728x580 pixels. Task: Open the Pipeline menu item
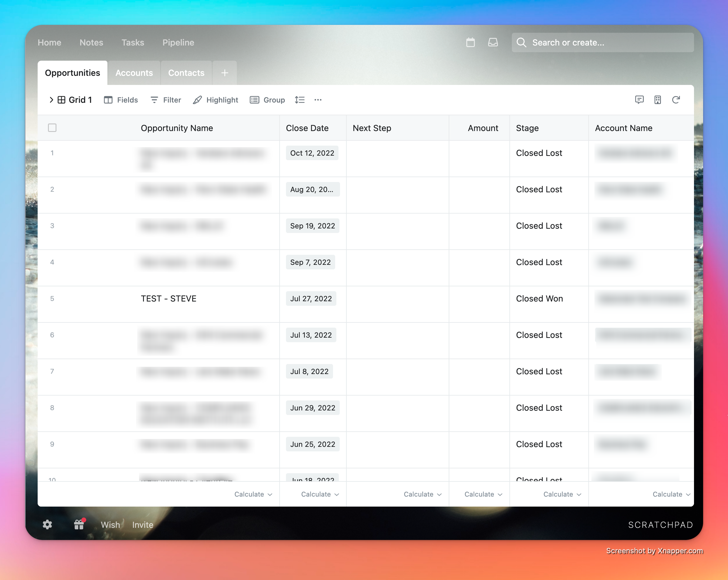[178, 42]
